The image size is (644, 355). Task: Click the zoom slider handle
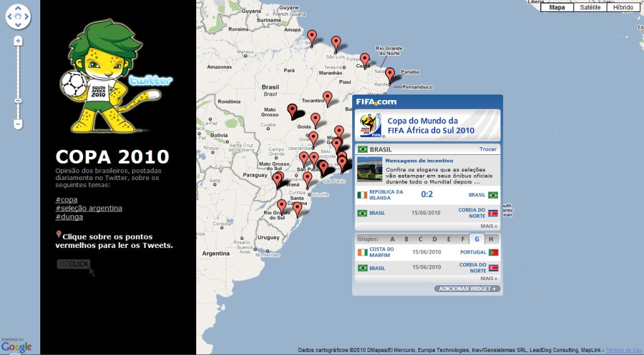pos(18,100)
